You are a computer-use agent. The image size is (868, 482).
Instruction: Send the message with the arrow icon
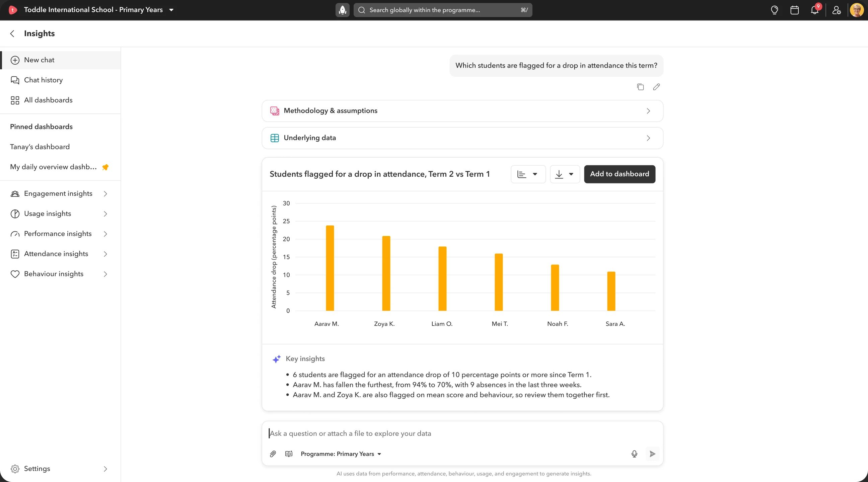652,454
